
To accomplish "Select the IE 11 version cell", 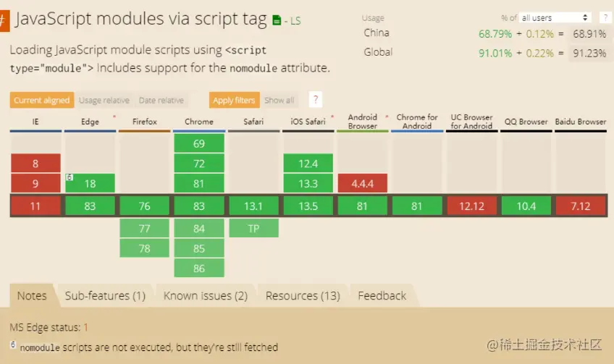I will tap(35, 206).
